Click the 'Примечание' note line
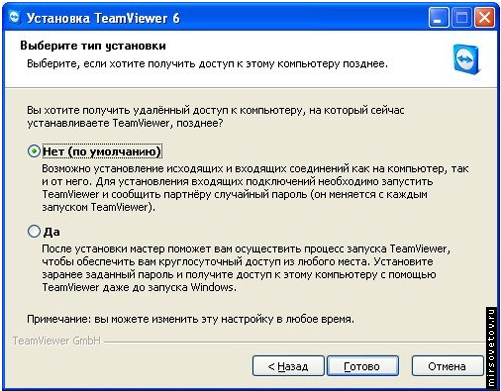 (x=190, y=319)
